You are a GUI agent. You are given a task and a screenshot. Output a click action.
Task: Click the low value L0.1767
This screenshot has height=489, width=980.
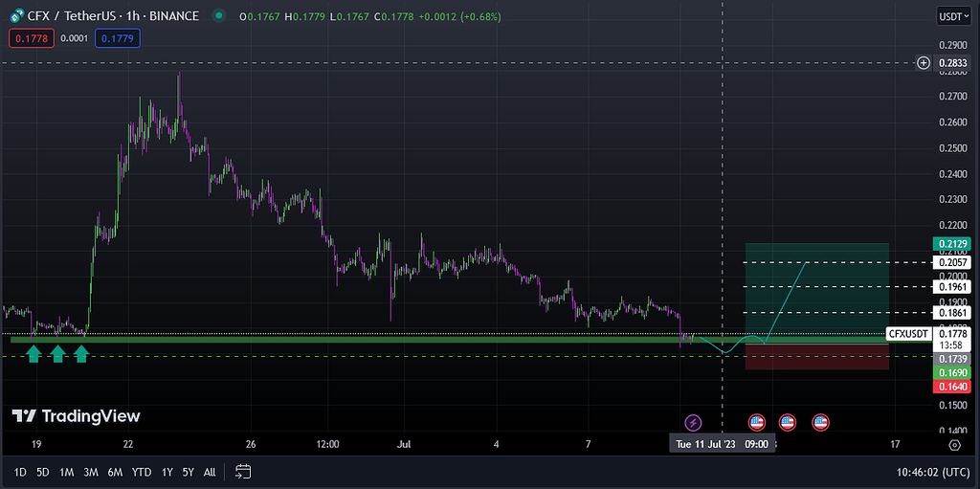click(348, 17)
